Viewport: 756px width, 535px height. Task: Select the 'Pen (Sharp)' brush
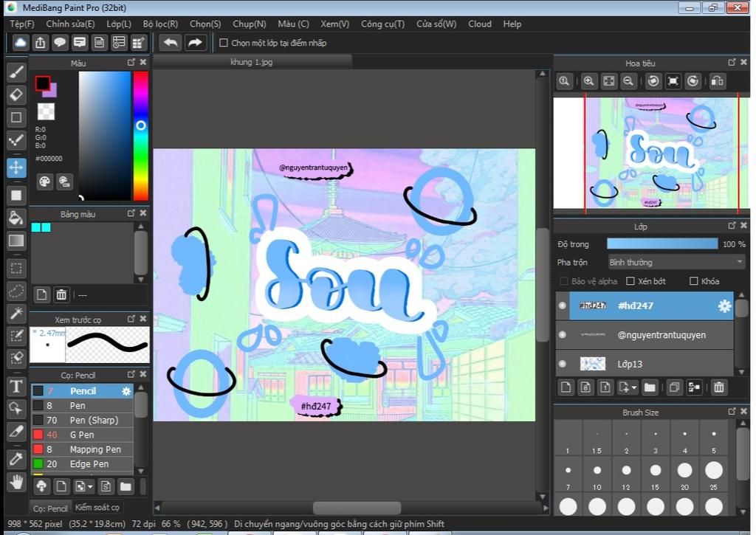click(83, 421)
